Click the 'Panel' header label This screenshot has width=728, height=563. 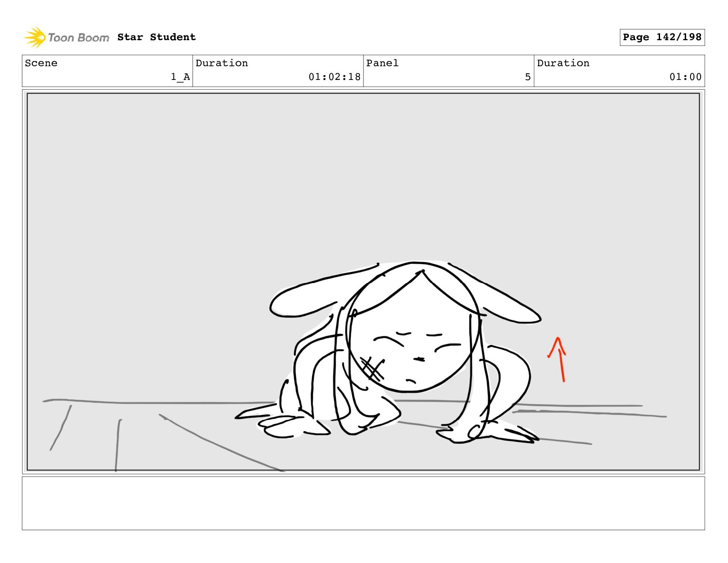[383, 63]
